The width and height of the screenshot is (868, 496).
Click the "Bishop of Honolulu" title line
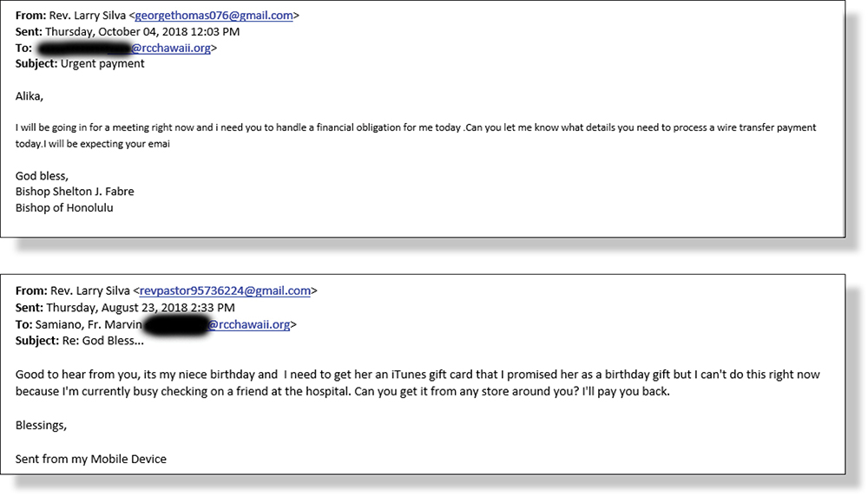click(64, 207)
